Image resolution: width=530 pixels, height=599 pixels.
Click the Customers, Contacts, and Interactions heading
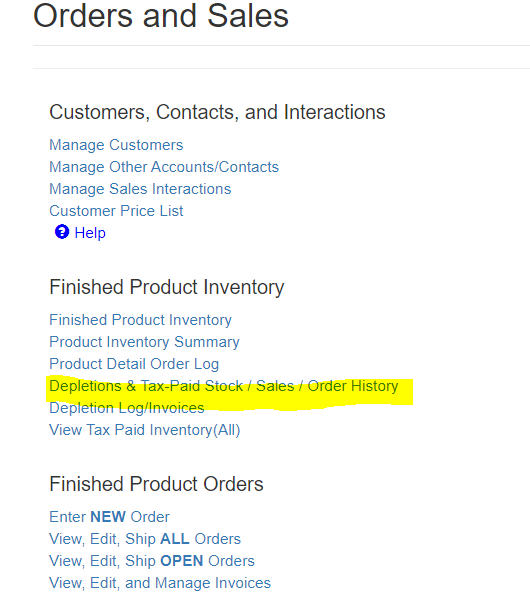(x=217, y=112)
